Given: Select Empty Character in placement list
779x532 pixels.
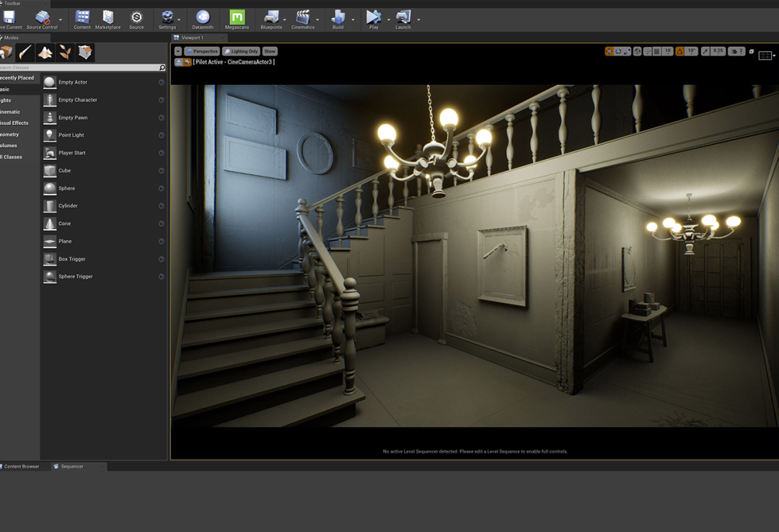Looking at the screenshot, I should point(105,100).
